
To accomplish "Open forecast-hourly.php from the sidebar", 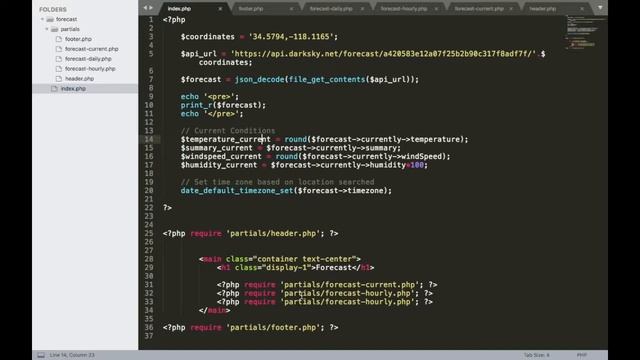I will [x=90, y=69].
